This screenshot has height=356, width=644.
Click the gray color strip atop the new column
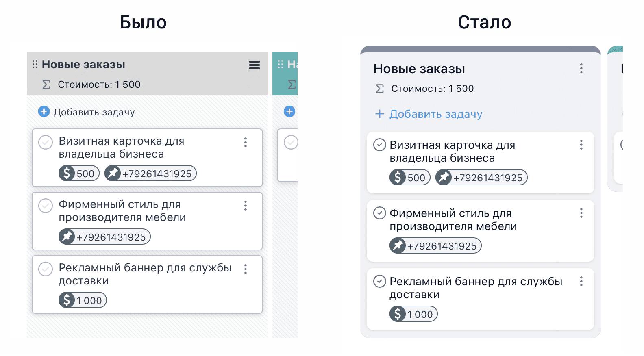tap(480, 49)
